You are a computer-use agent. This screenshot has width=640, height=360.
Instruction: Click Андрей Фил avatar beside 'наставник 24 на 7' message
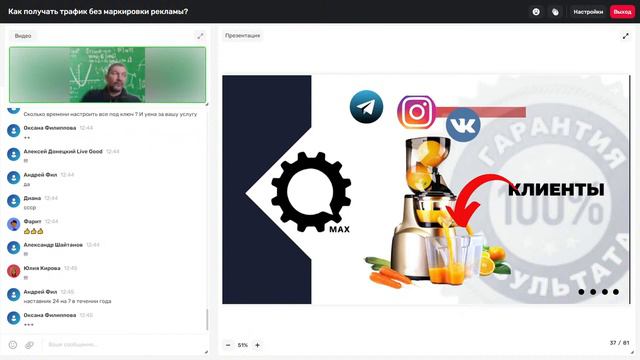(x=13, y=294)
